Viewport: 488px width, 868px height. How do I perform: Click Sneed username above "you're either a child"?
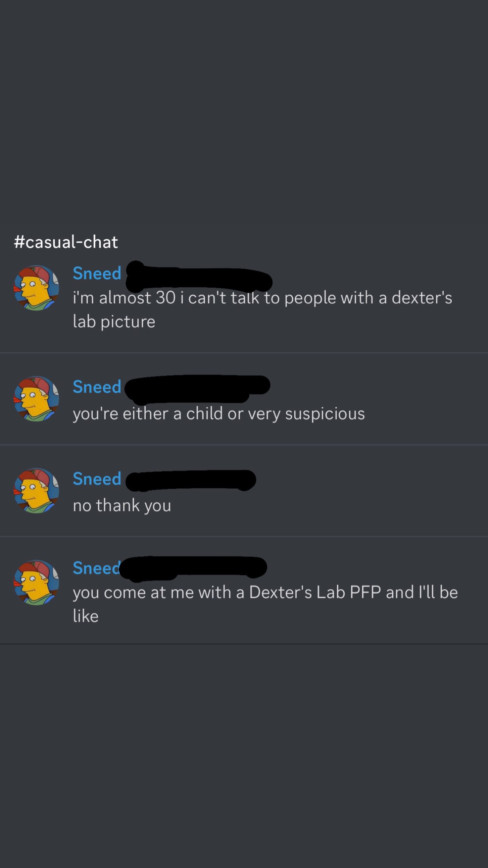(97, 387)
